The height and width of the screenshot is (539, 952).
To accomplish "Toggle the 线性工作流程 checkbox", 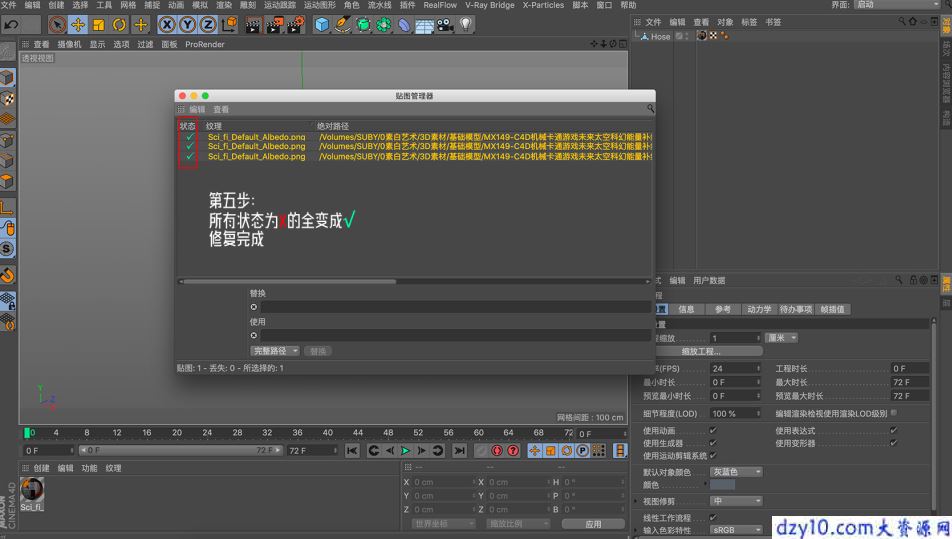I will [x=713, y=518].
